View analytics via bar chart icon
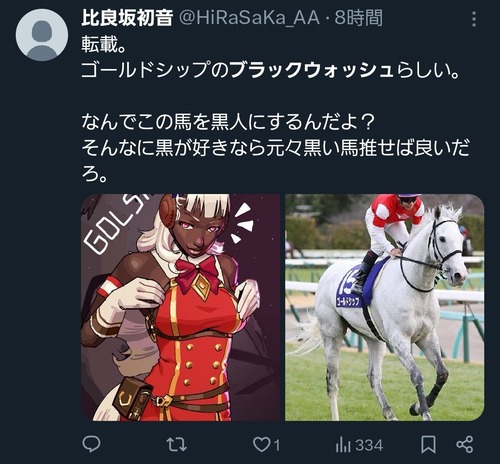This screenshot has height=464, width=500. coord(343,445)
